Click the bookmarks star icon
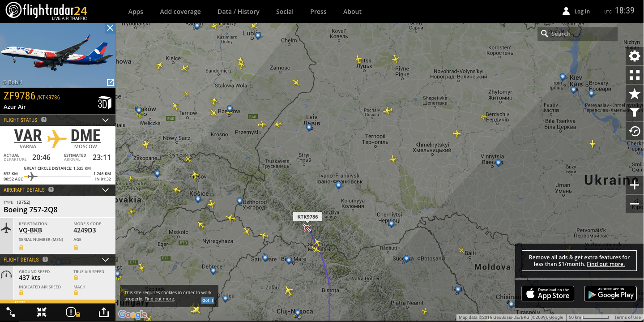The width and height of the screenshot is (644, 322). click(634, 94)
